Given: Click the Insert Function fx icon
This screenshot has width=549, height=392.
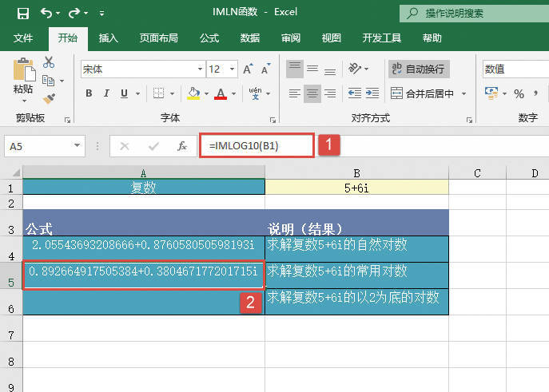Looking at the screenshot, I should 182,146.
